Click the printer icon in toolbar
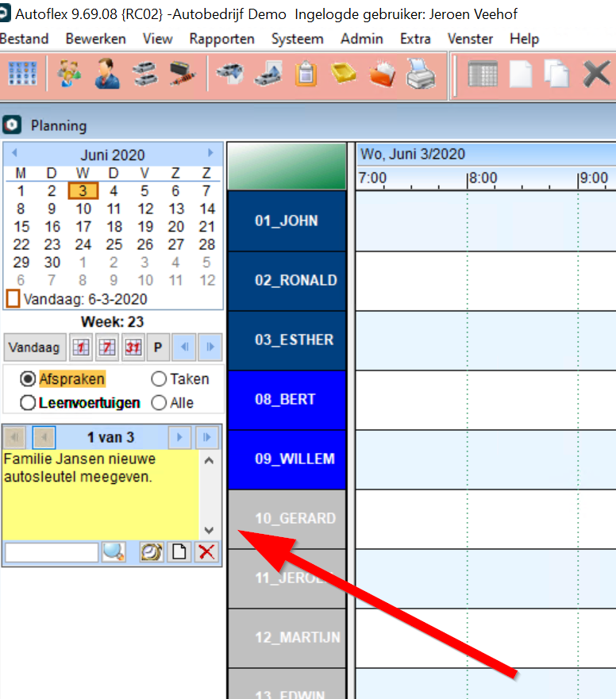 420,74
